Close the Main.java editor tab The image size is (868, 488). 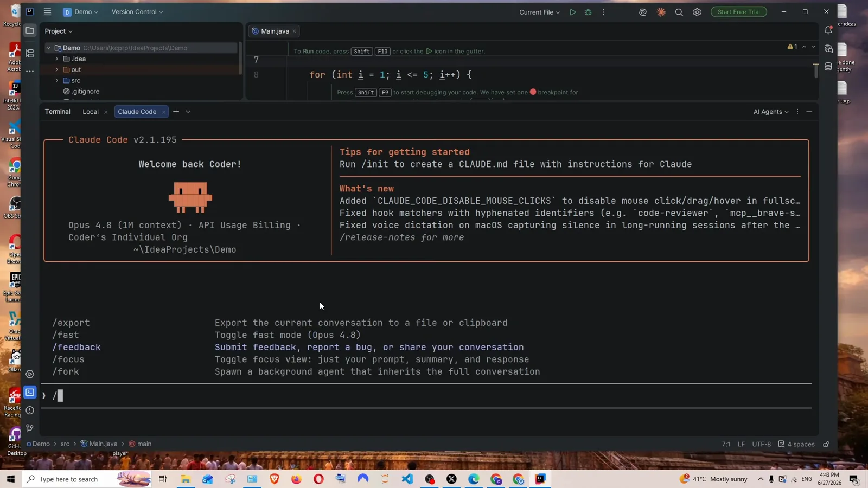[295, 31]
